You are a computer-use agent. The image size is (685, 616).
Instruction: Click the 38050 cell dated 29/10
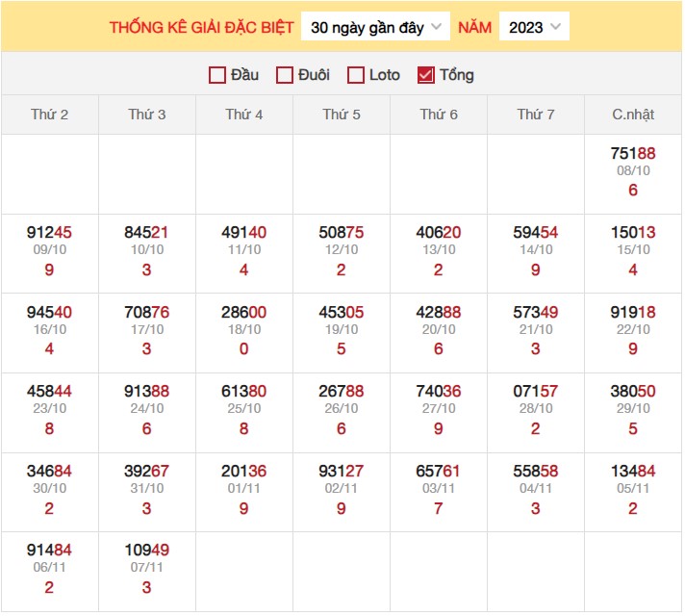[x=632, y=392]
